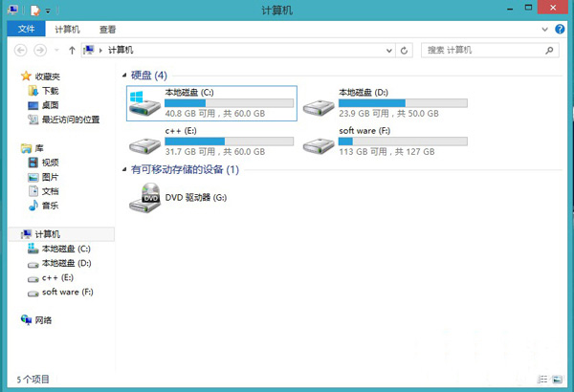Select c++ (E:) in the sidebar tree

click(x=52, y=277)
